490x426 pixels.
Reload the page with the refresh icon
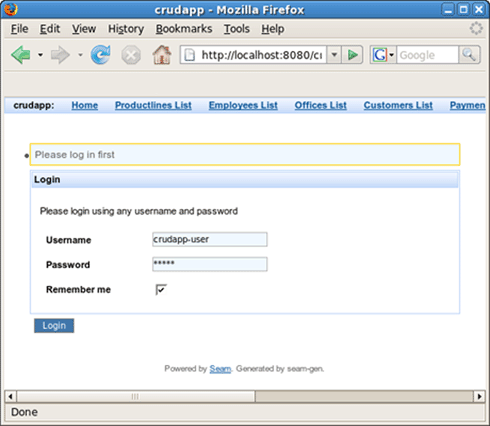pos(101,54)
